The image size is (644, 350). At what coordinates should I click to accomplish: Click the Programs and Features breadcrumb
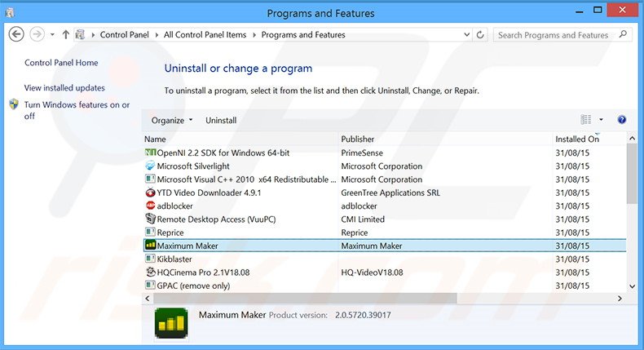pos(303,35)
